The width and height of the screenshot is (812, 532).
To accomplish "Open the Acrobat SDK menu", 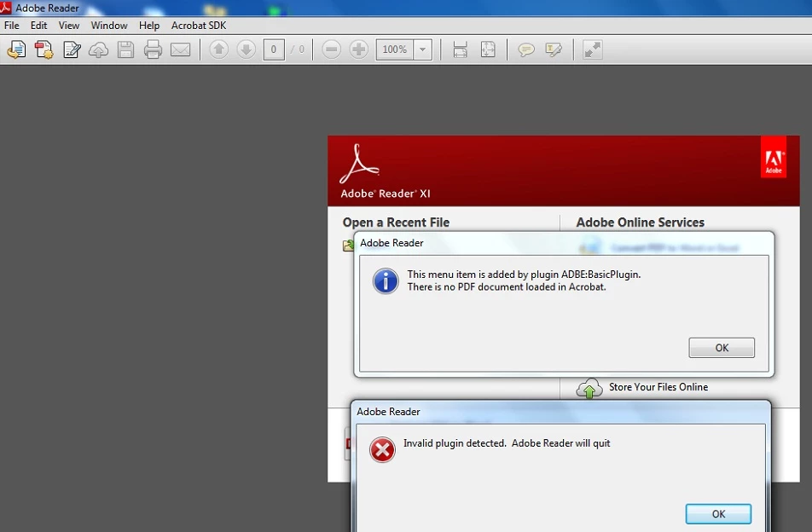I will click(x=199, y=26).
